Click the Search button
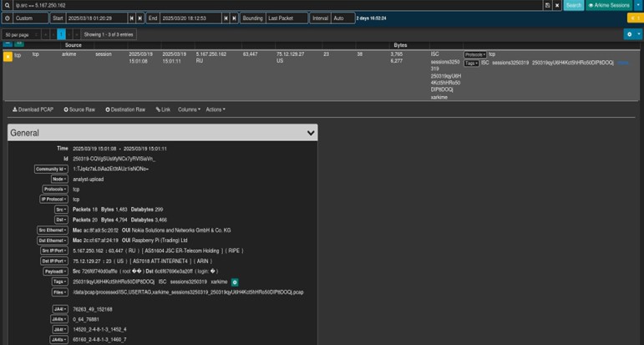 pos(573,5)
